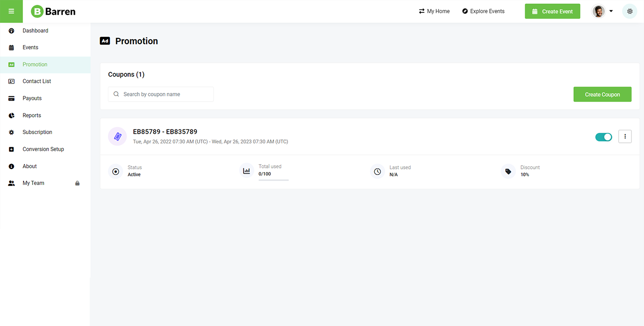The image size is (644, 326).
Task: Click the theme settings sun icon
Action: [x=630, y=12]
